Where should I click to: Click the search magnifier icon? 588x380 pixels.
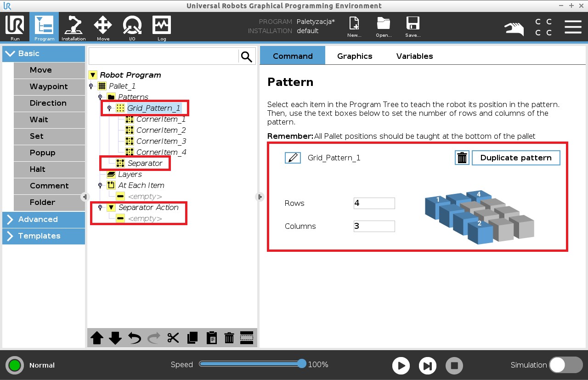point(247,57)
